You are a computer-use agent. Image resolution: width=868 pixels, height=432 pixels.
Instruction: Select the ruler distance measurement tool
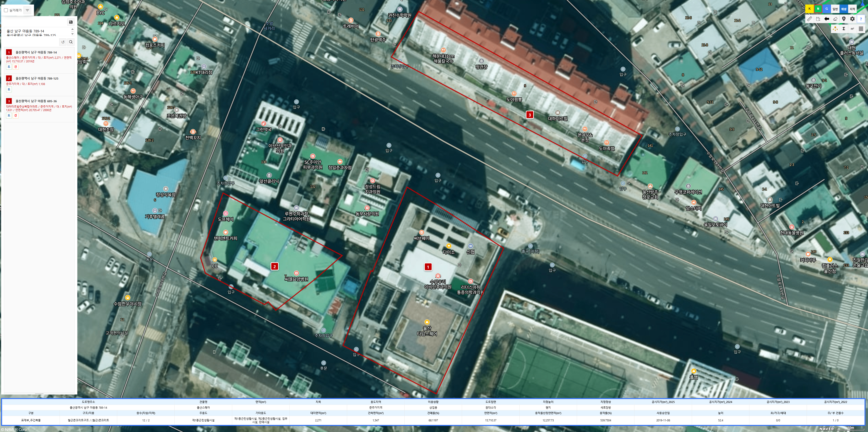pos(809,19)
